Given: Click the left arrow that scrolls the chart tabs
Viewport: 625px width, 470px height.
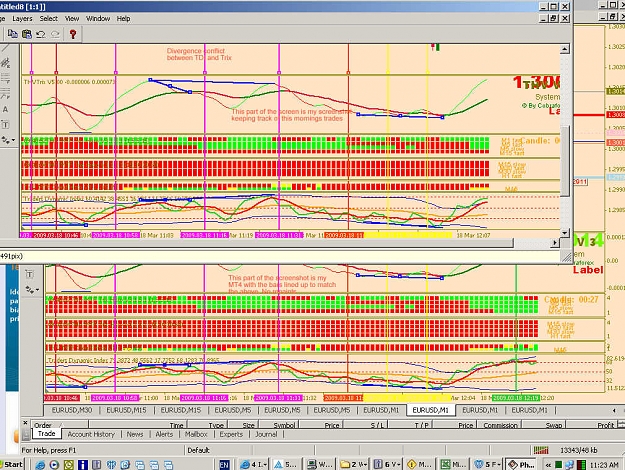Looking at the screenshot, I should (x=614, y=410).
